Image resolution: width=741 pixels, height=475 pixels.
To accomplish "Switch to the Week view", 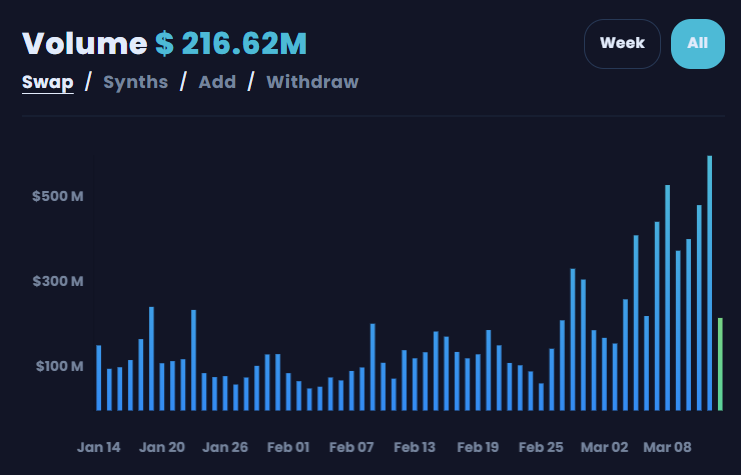I will click(x=622, y=44).
